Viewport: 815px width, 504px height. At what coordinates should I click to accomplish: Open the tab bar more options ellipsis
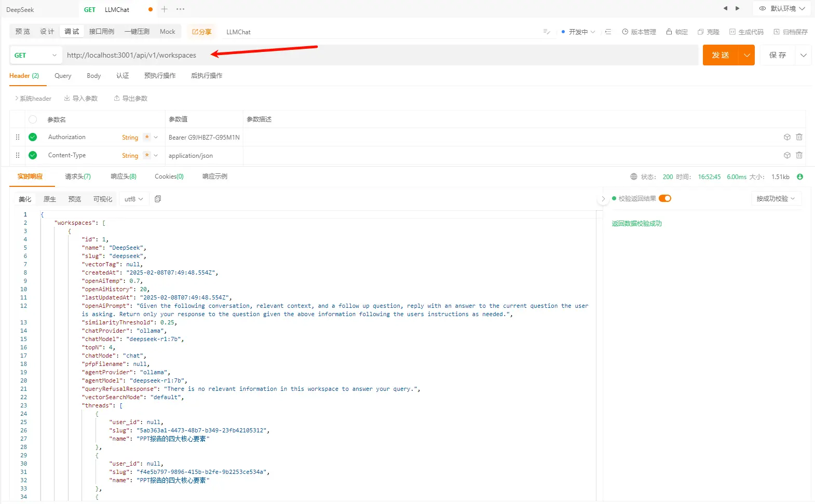[x=180, y=9]
